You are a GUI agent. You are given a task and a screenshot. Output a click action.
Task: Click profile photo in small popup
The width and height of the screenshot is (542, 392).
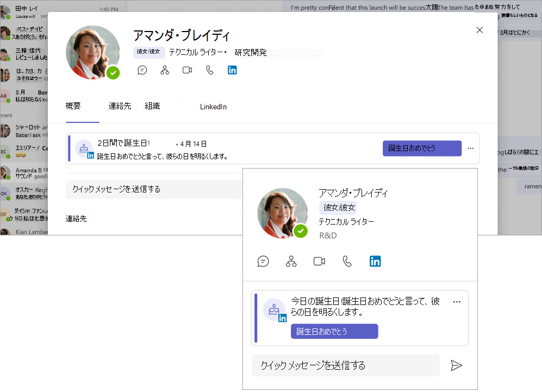click(x=282, y=213)
